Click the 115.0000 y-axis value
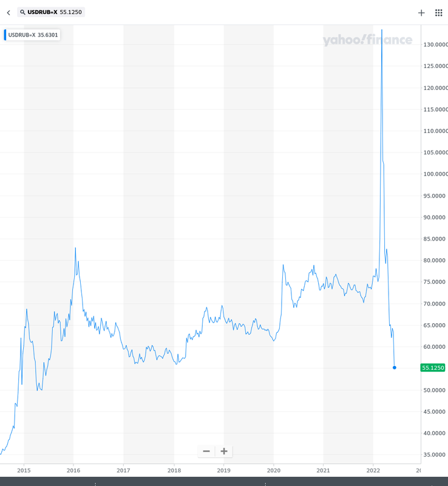Viewport: 448px width, 486px height. tap(436, 109)
